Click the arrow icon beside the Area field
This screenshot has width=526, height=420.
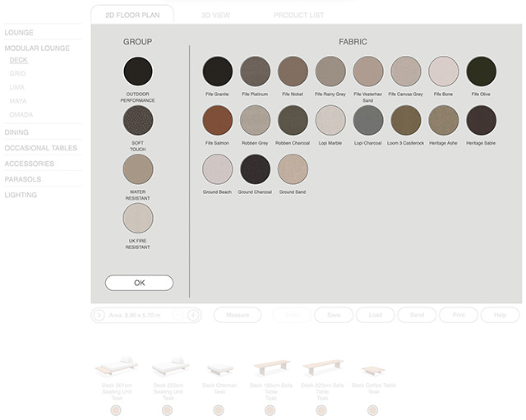click(99, 315)
